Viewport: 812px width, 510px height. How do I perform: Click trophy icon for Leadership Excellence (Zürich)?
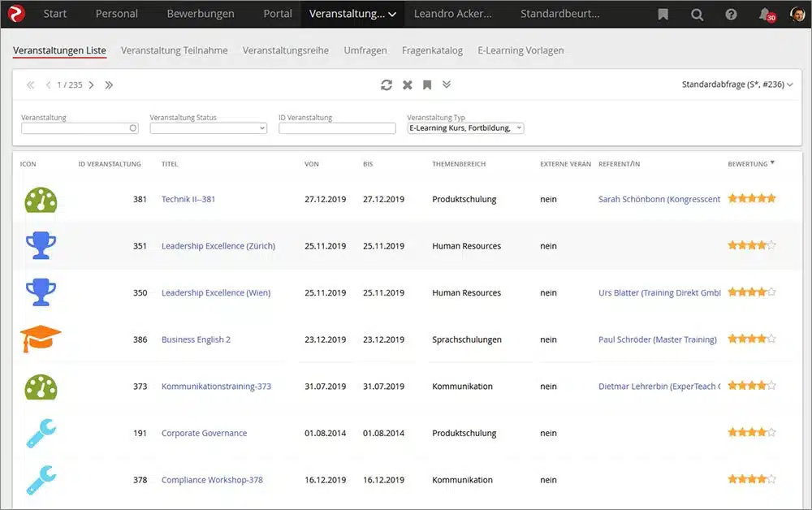click(41, 245)
